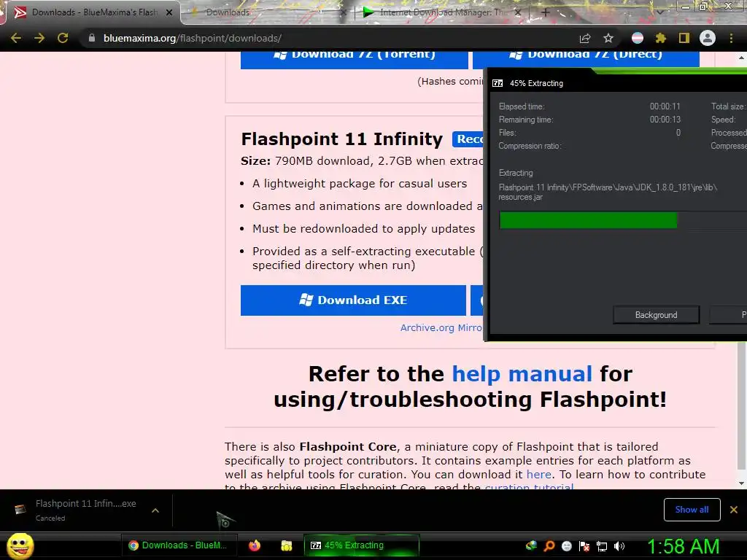747x560 pixels.
Task: Close the Internet Download Manager tab
Action: click(519, 12)
